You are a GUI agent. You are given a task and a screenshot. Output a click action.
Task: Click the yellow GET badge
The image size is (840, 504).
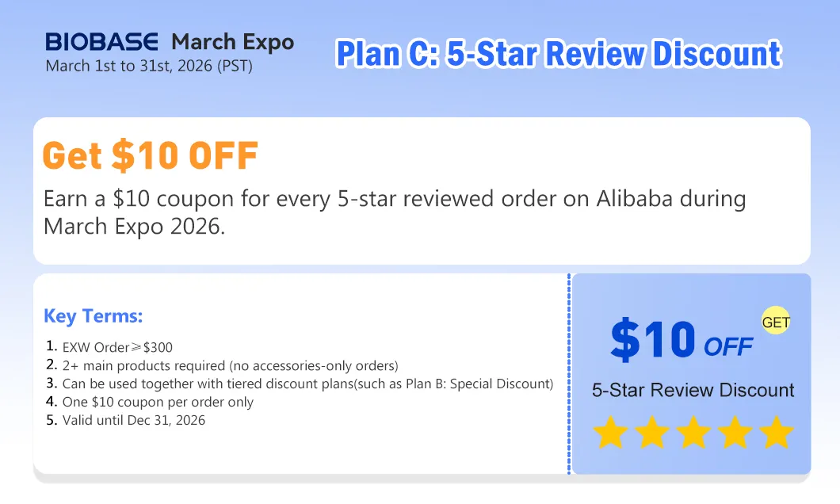[x=776, y=322]
